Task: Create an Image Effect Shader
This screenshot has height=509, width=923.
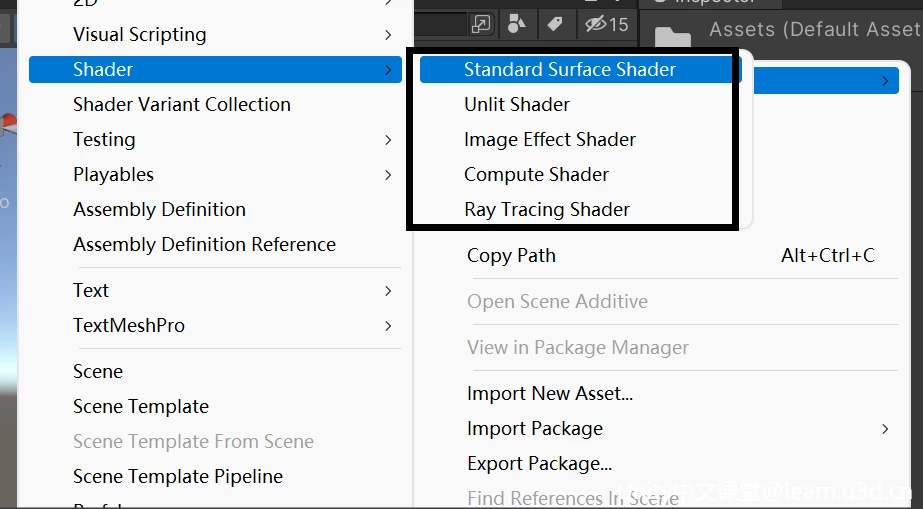Action: tap(550, 140)
